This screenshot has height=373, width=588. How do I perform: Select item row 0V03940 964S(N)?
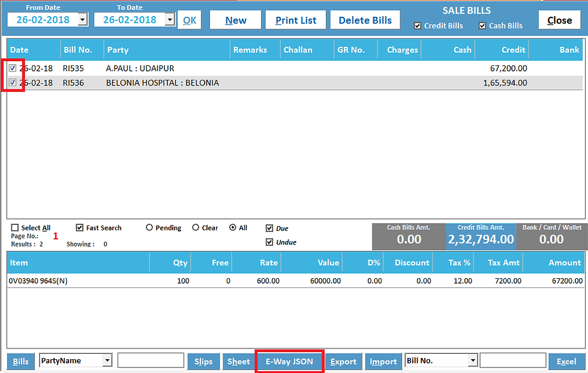(295, 281)
